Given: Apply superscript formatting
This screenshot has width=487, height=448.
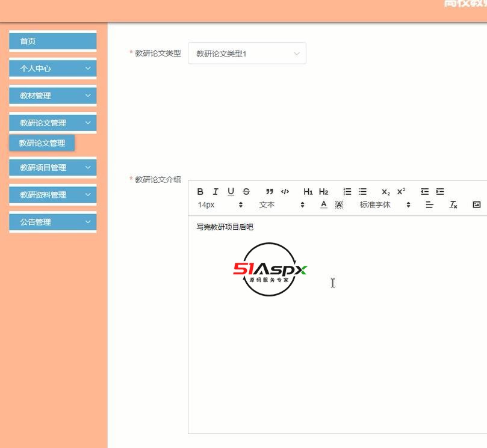Looking at the screenshot, I should [402, 191].
